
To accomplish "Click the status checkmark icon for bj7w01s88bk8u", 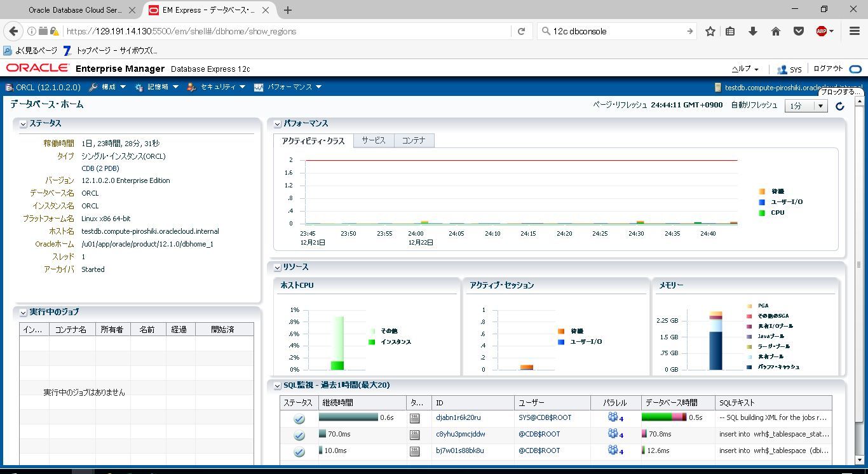I will (x=299, y=452).
